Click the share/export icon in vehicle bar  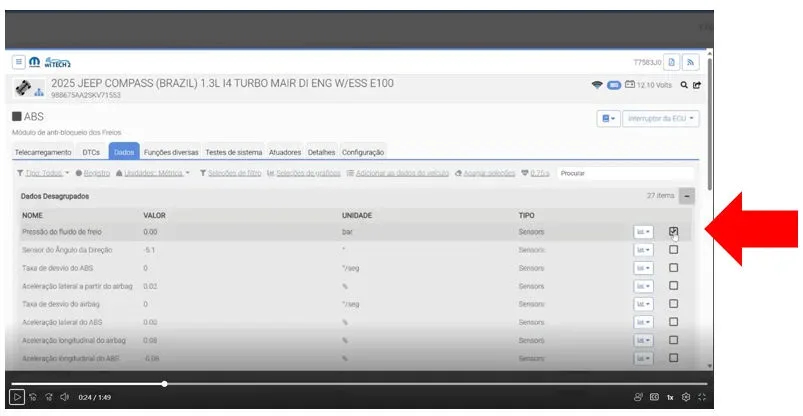[696, 85]
